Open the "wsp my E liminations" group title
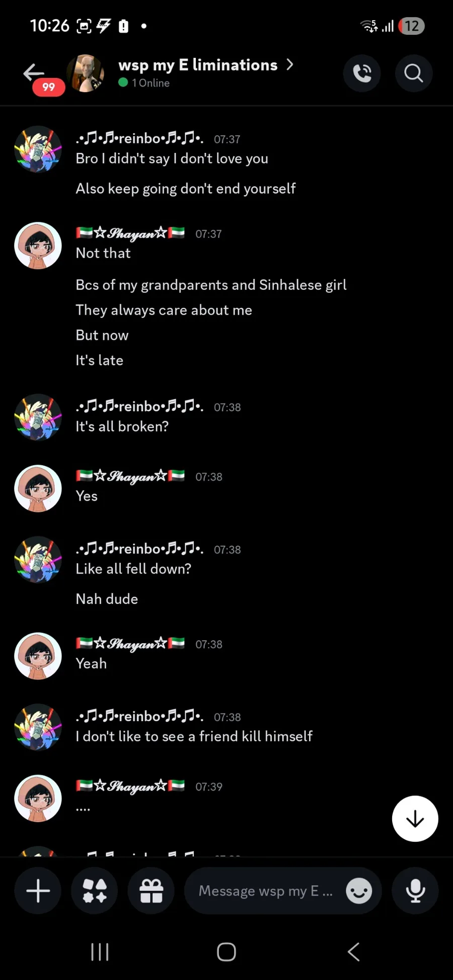Screen dimensions: 453x980 198,65
